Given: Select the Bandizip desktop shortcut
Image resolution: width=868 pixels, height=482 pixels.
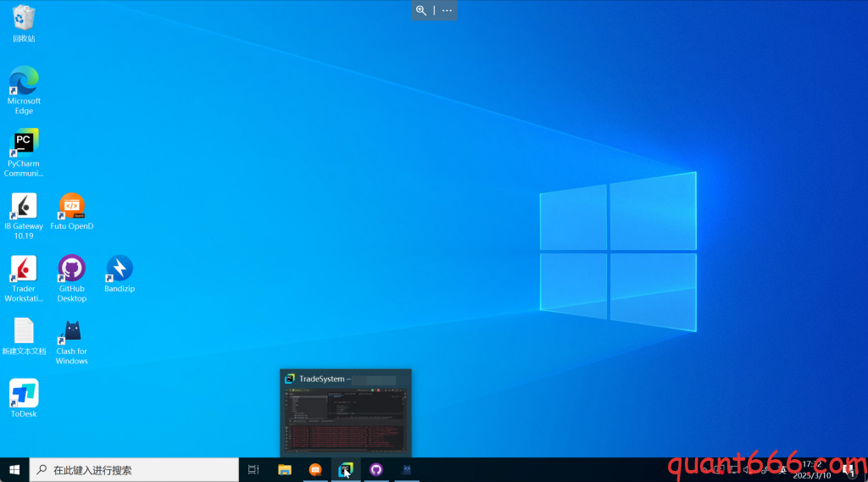Looking at the screenshot, I should point(120,274).
